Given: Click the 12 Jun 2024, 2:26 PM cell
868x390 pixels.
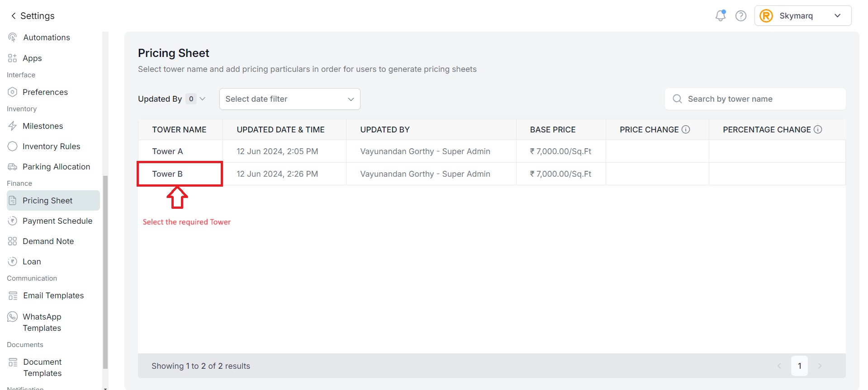Looking at the screenshot, I should pos(277,174).
